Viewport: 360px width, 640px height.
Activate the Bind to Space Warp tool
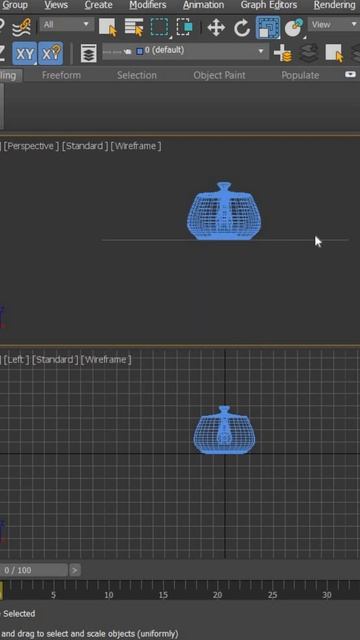(21, 27)
